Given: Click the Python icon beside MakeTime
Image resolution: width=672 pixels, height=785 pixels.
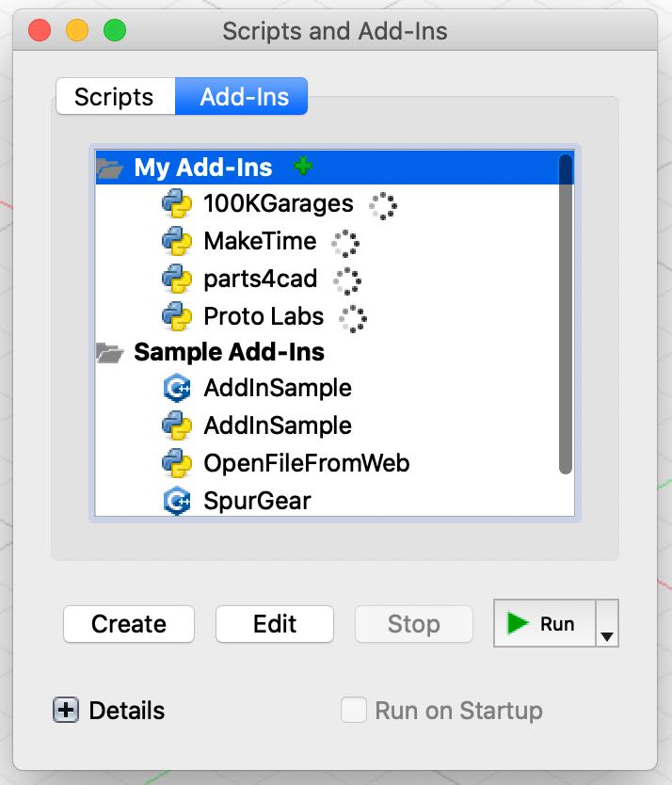Looking at the screenshot, I should click(x=177, y=241).
